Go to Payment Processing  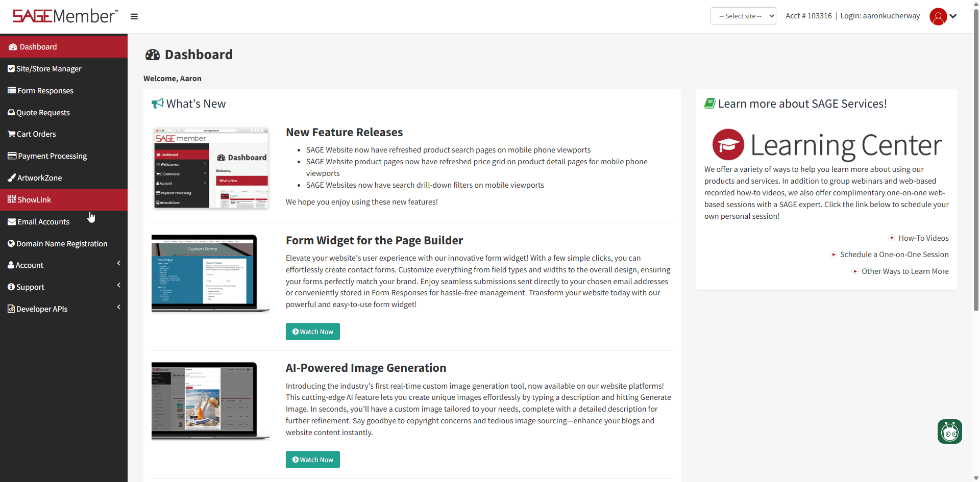tap(51, 156)
